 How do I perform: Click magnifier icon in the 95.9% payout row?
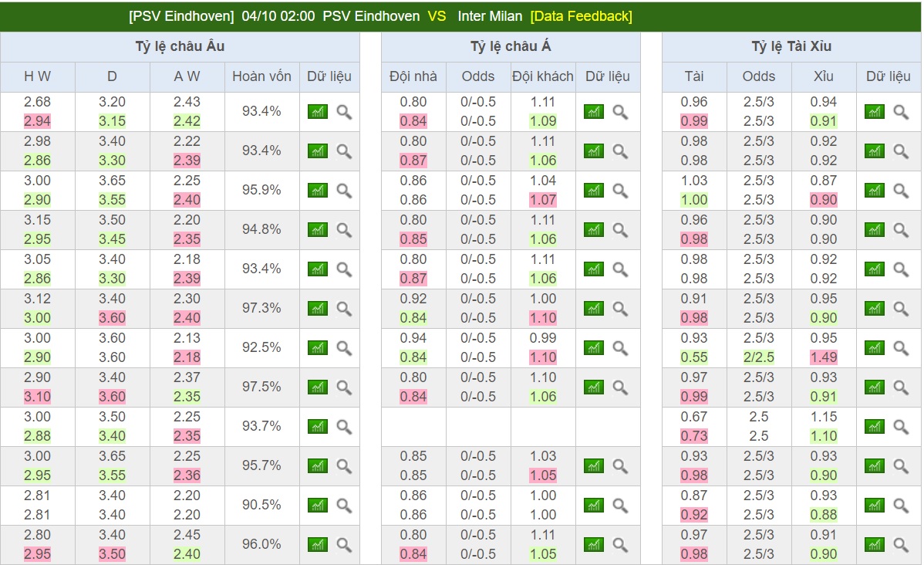coord(344,191)
